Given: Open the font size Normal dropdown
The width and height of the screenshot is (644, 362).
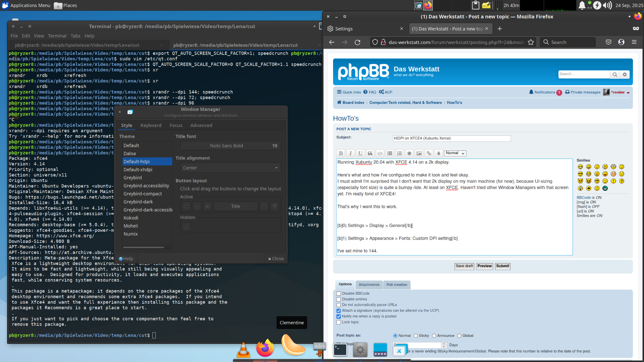Looking at the screenshot, I should 455,153.
